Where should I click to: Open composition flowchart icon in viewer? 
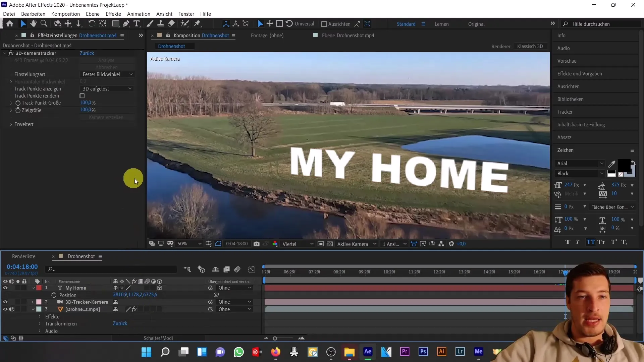[441, 244]
